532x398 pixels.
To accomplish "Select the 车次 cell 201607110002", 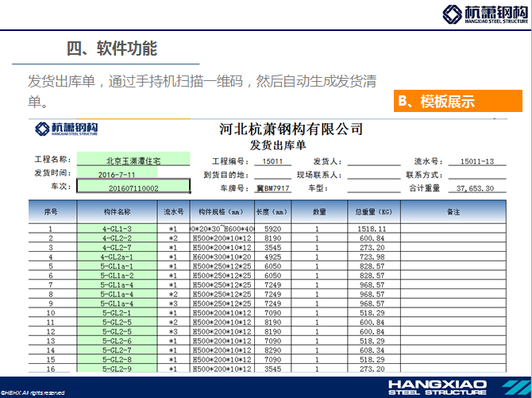I will [133, 186].
